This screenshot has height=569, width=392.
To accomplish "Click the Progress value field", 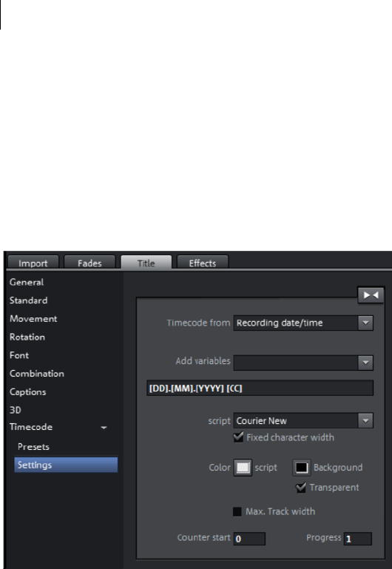I will click(358, 539).
